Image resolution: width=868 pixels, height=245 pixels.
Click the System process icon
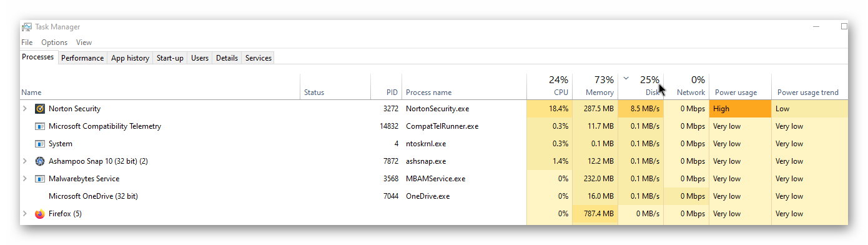pyautogui.click(x=40, y=144)
